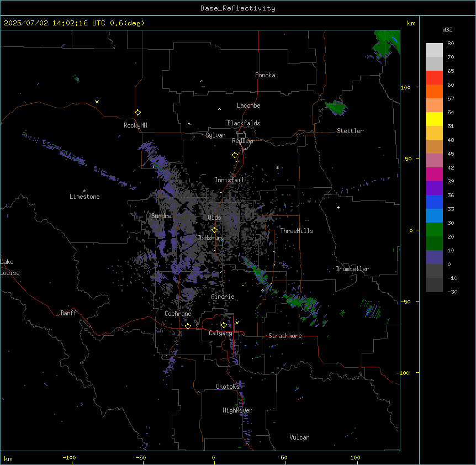This screenshot has width=476, height=465.
Task: Select the slate purple 0-10 dBZ swatch
Action: [x=434, y=257]
